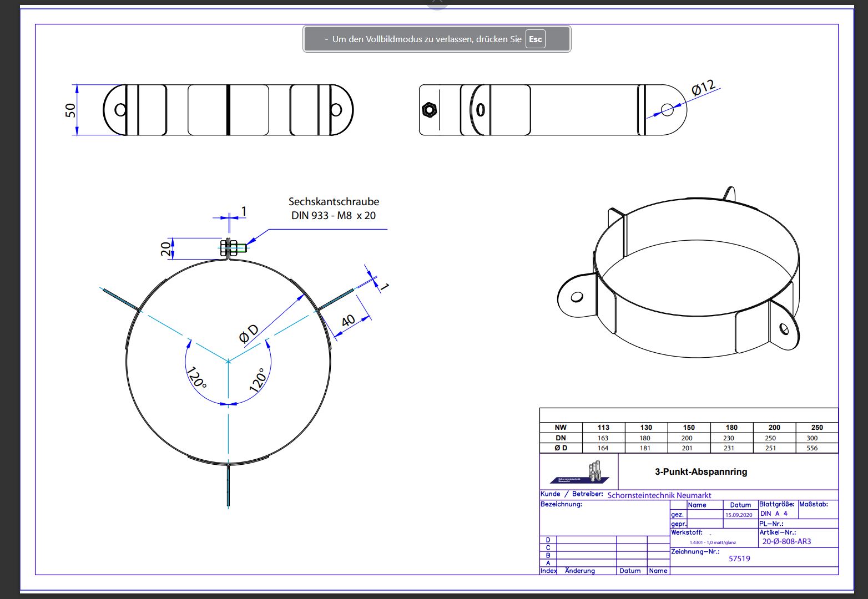Click the date 15.09.2020 in the title block
Screen dimensions: 868x599
(x=739, y=515)
